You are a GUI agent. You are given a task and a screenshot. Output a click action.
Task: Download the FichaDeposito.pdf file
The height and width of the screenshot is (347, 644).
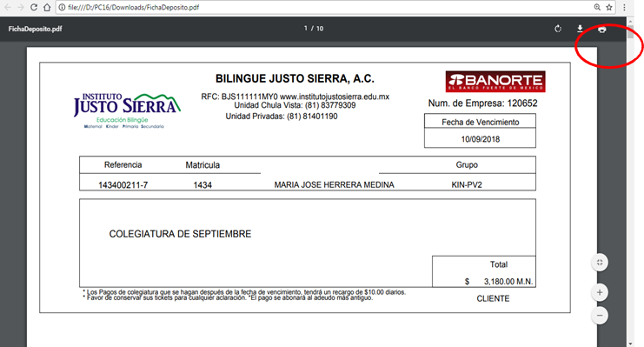[x=580, y=29]
